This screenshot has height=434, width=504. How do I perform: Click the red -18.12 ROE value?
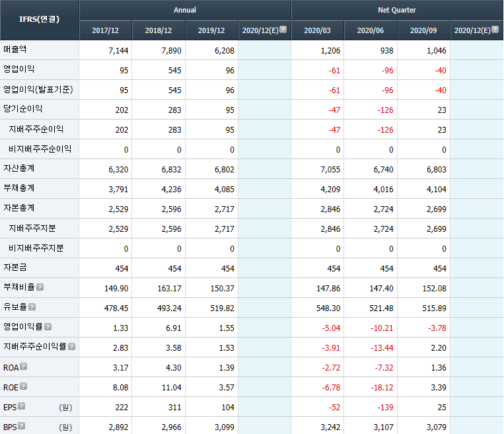[382, 388]
